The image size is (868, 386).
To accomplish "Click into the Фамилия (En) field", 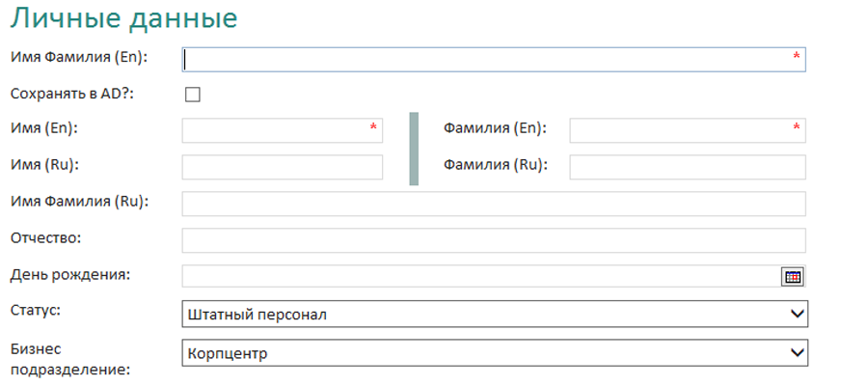I will (x=688, y=130).
